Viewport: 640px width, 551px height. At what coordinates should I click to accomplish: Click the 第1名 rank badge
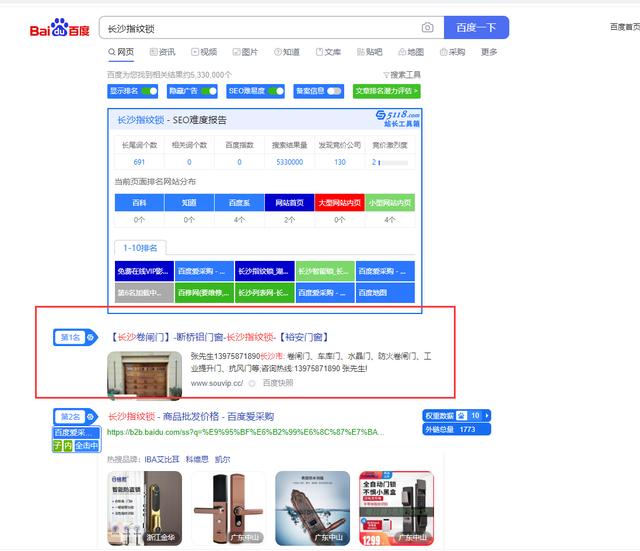[75, 338]
